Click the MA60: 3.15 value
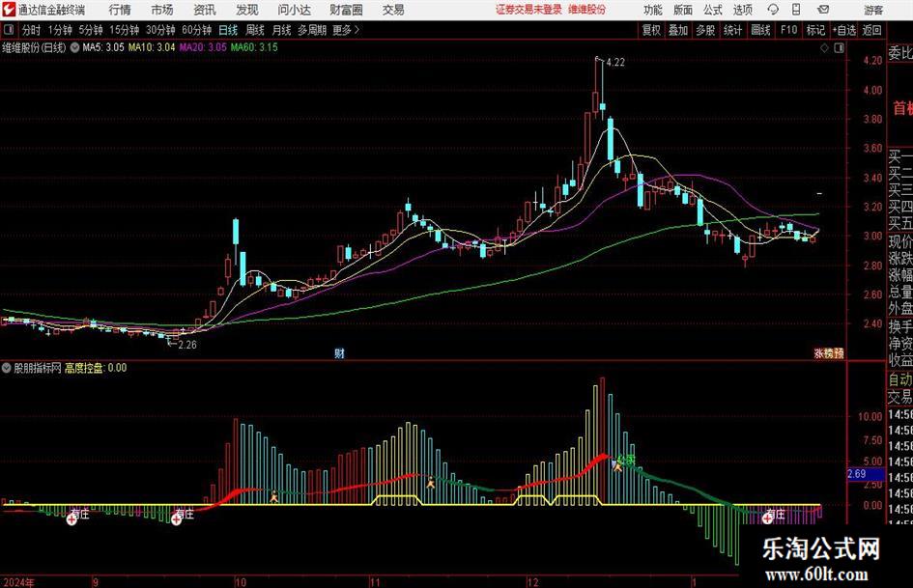 254,47
